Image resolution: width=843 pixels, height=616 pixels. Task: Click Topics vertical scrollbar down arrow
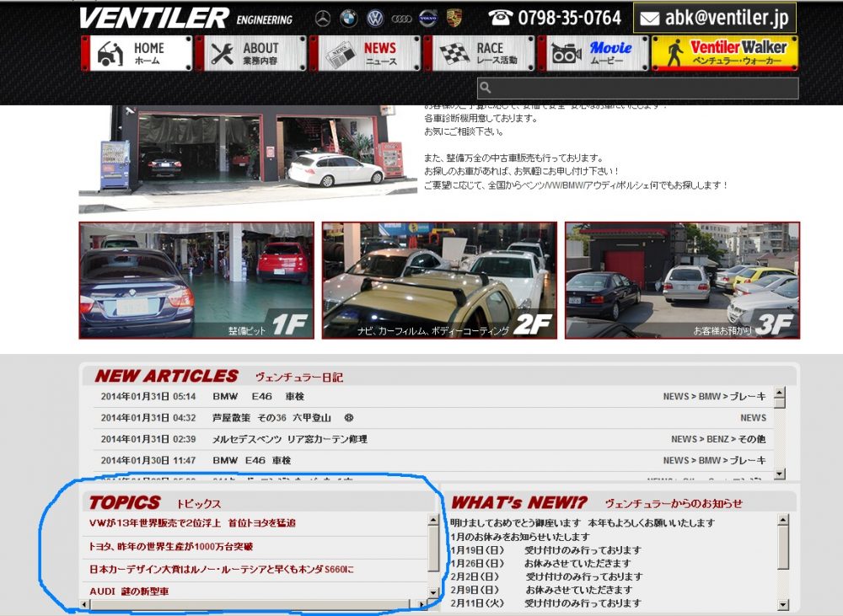pyautogui.click(x=433, y=593)
